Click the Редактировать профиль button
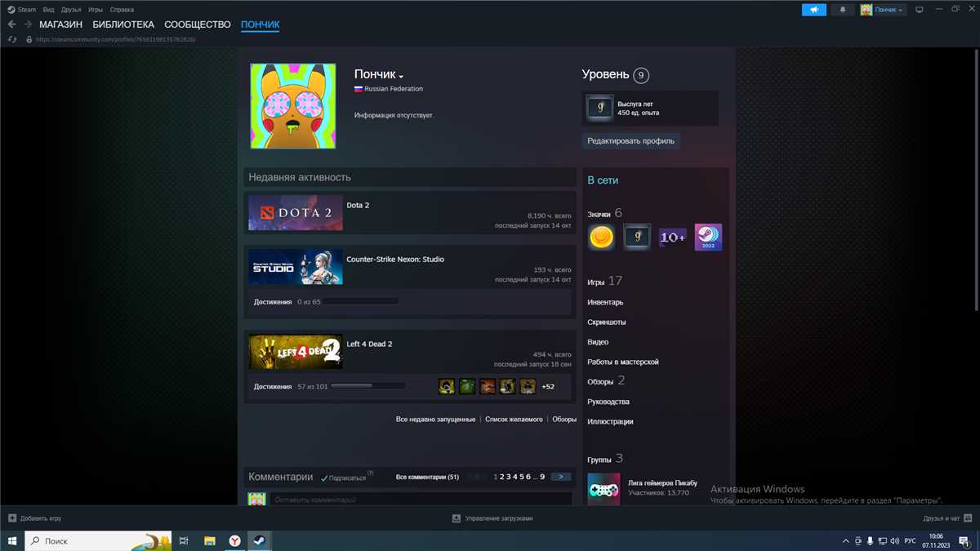This screenshot has width=980, height=551. [x=630, y=140]
